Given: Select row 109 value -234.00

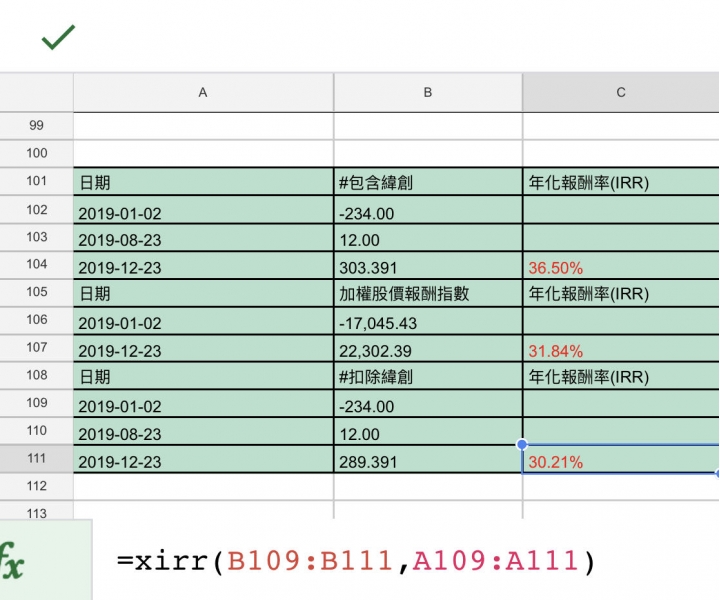Looking at the screenshot, I should 428,404.
